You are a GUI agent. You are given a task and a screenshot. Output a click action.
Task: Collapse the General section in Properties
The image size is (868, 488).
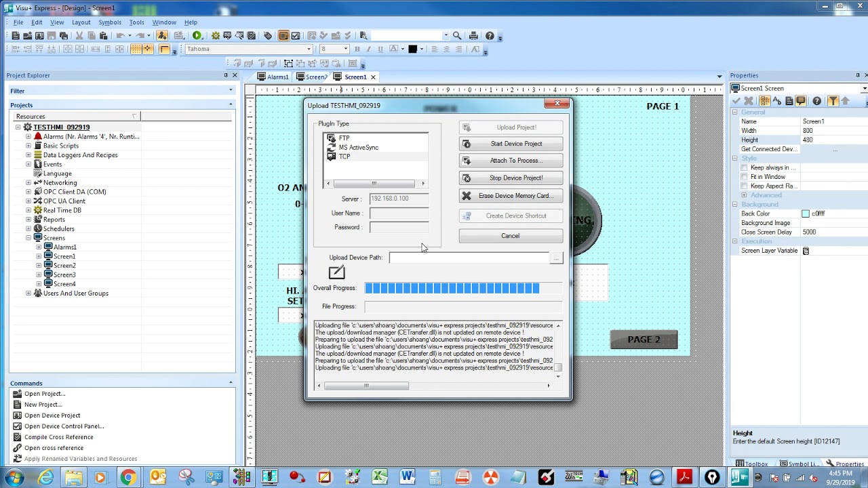click(x=734, y=112)
